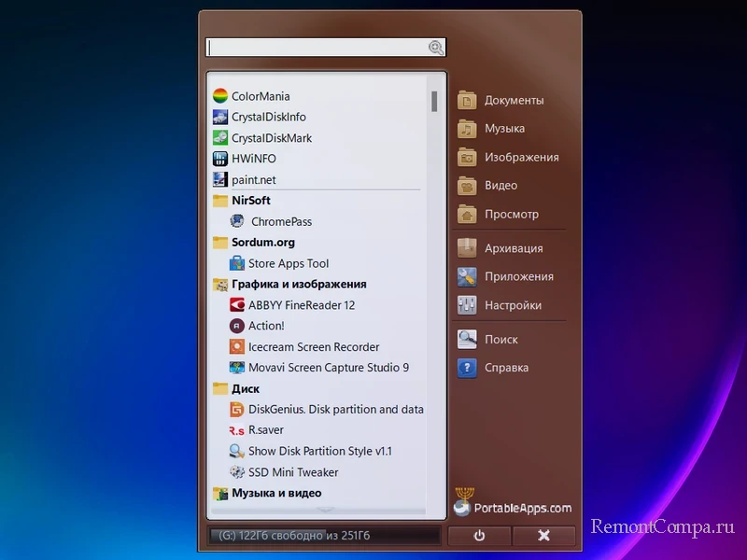Collapse the Sordum.org folder group
Image resolution: width=747 pixels, height=560 pixels.
point(262,243)
